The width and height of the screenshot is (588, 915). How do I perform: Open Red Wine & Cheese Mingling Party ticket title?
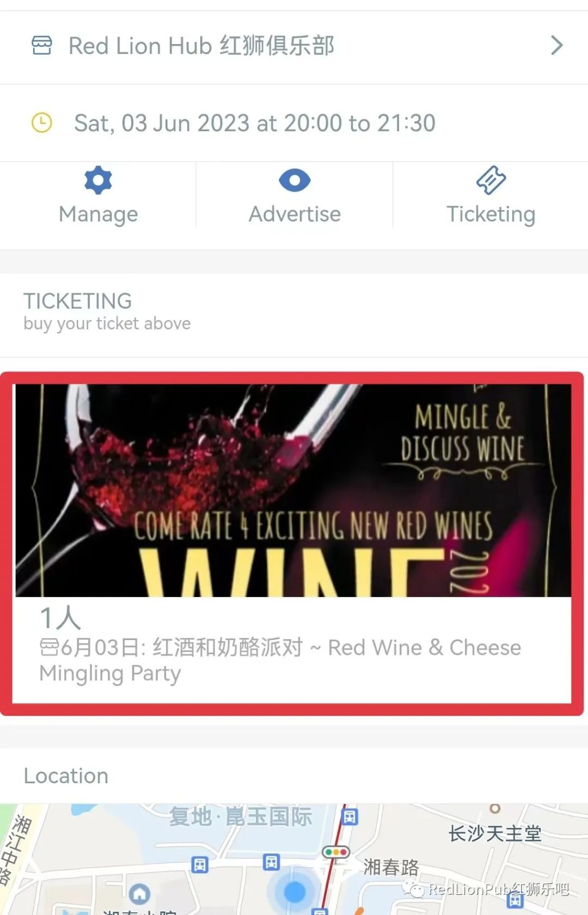point(280,660)
